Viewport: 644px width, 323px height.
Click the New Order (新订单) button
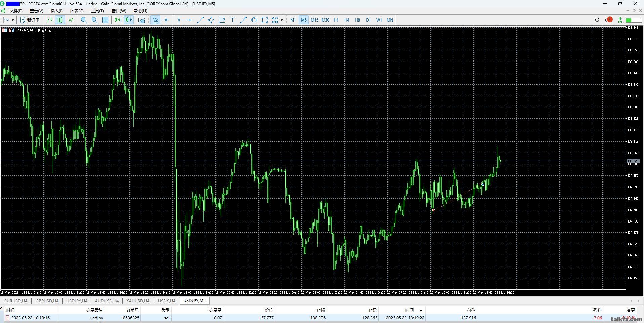[30, 20]
